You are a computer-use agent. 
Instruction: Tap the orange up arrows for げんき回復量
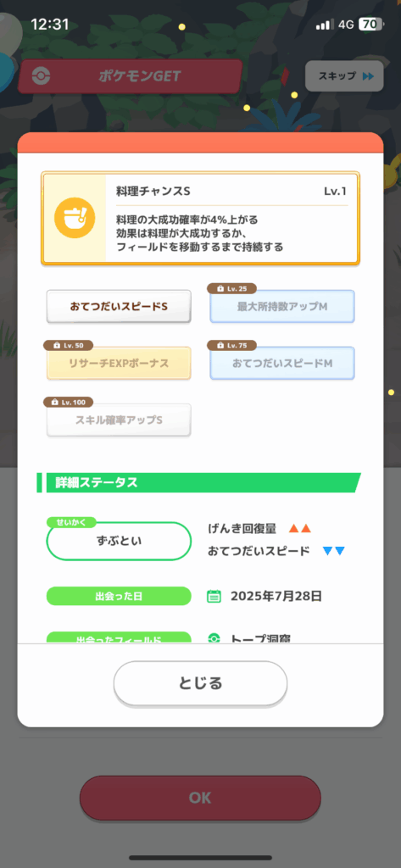tap(300, 529)
